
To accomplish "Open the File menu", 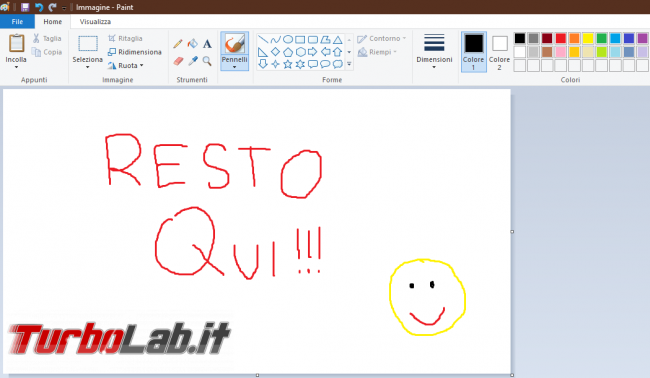I will pos(17,22).
